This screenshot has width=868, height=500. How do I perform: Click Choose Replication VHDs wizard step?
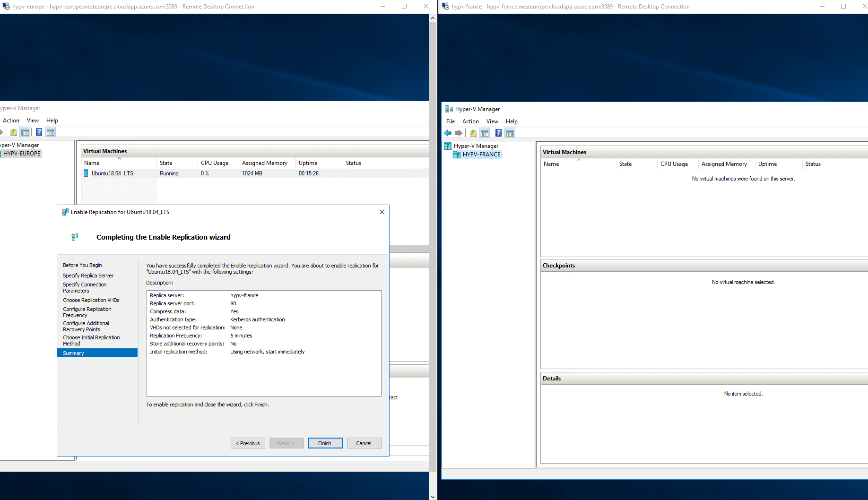[91, 300]
